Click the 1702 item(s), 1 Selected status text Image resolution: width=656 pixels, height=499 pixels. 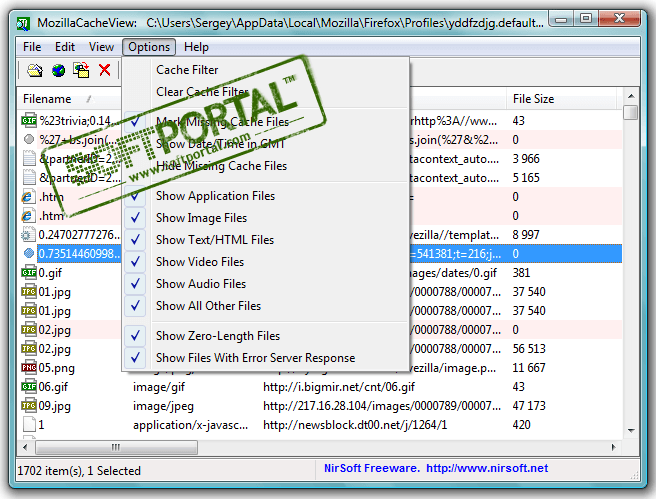point(79,471)
